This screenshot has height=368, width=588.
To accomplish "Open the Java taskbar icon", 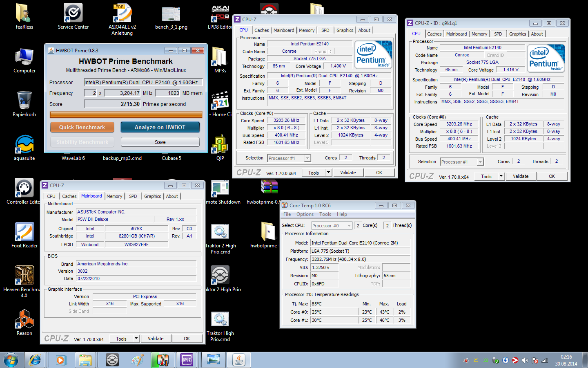I will pyautogui.click(x=239, y=360).
